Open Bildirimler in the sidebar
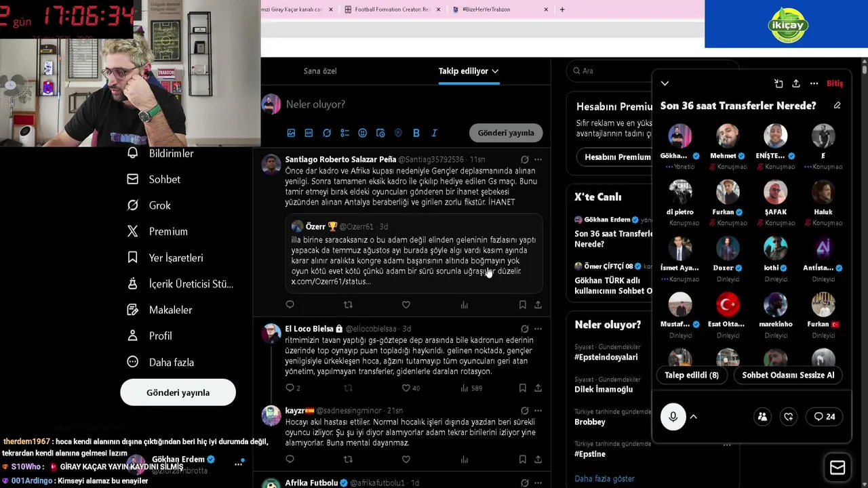 [x=160, y=154]
